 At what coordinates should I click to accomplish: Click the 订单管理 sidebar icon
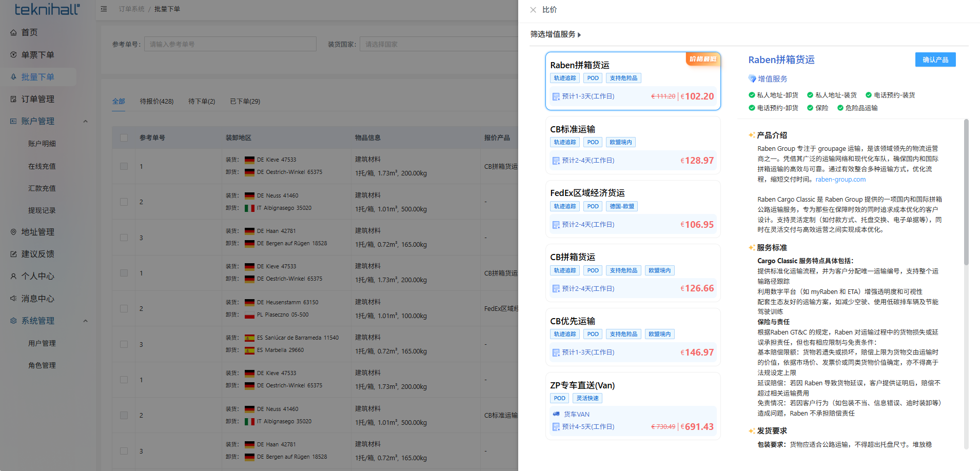click(13, 99)
